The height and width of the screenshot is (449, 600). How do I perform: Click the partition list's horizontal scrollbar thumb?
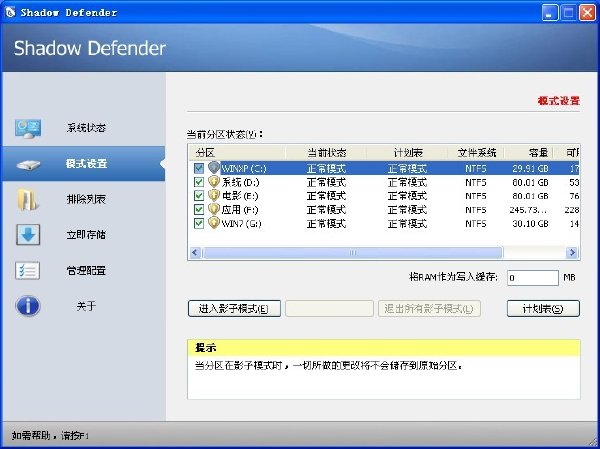point(352,253)
